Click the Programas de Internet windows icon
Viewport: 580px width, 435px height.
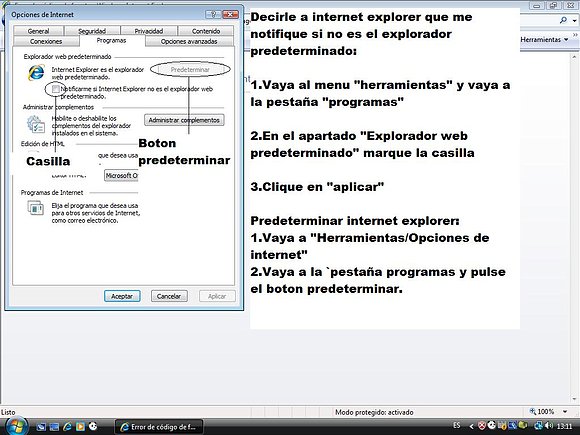tap(36, 208)
